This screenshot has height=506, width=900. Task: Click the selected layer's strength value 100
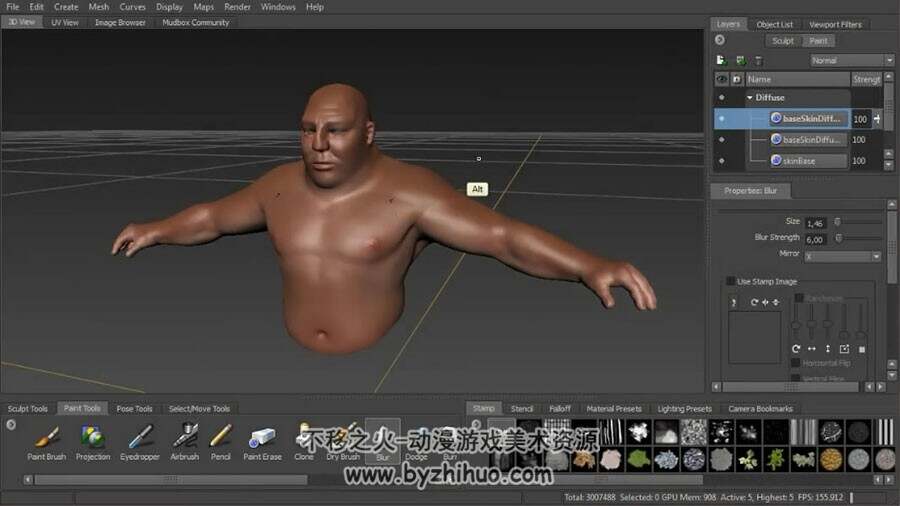860,119
